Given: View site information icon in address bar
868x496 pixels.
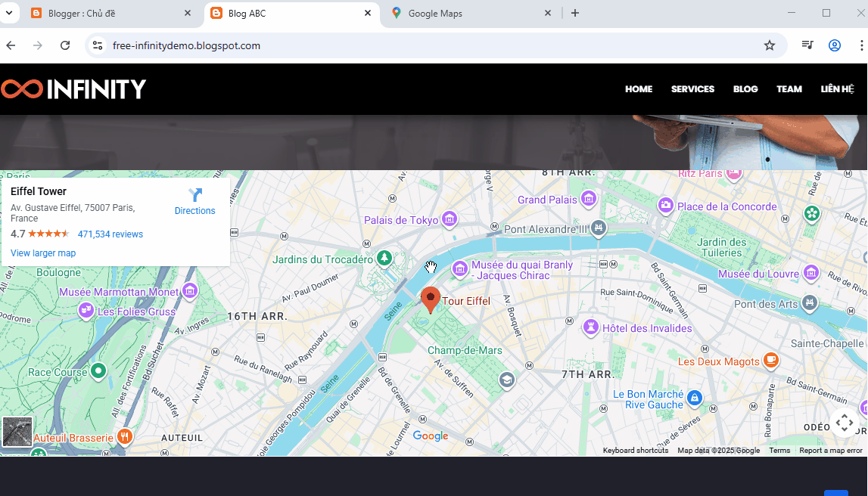Looking at the screenshot, I should pyautogui.click(x=98, y=45).
